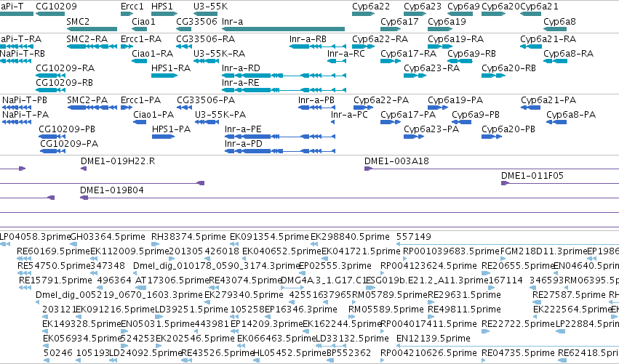Image resolution: width=619 pixels, height=364 pixels.
Task: Select the CG10209-PB protein glyph
Action: point(52,137)
